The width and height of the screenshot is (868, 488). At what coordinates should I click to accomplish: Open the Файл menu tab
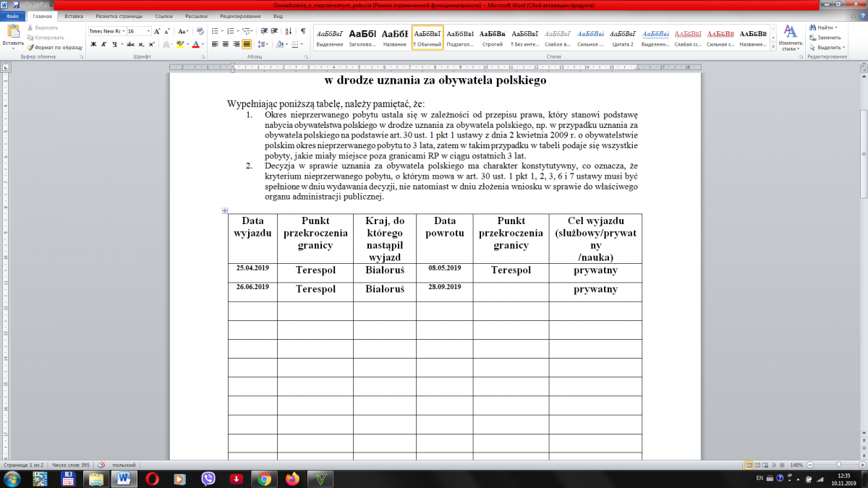(x=12, y=15)
